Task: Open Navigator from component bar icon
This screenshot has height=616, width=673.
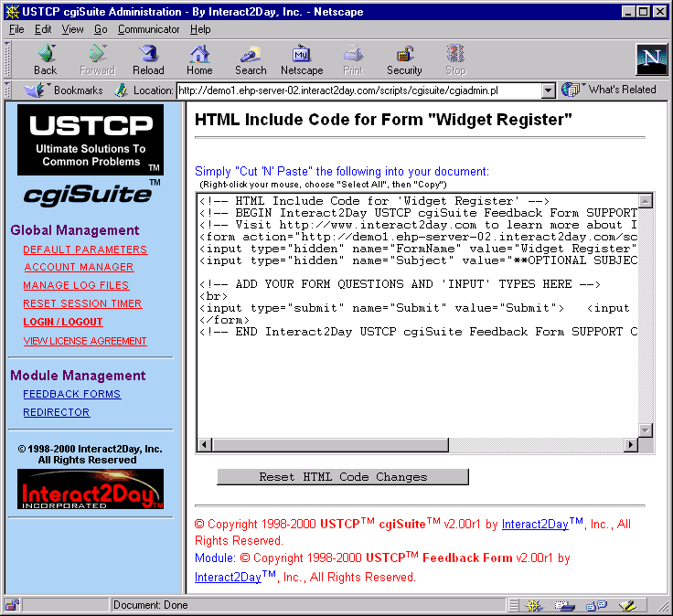Action: click(x=534, y=605)
